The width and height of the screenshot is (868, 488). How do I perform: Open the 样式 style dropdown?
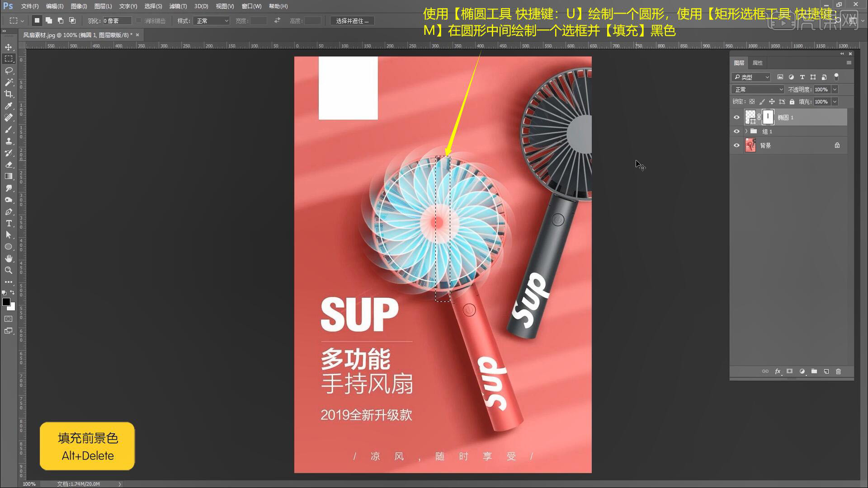click(x=212, y=21)
